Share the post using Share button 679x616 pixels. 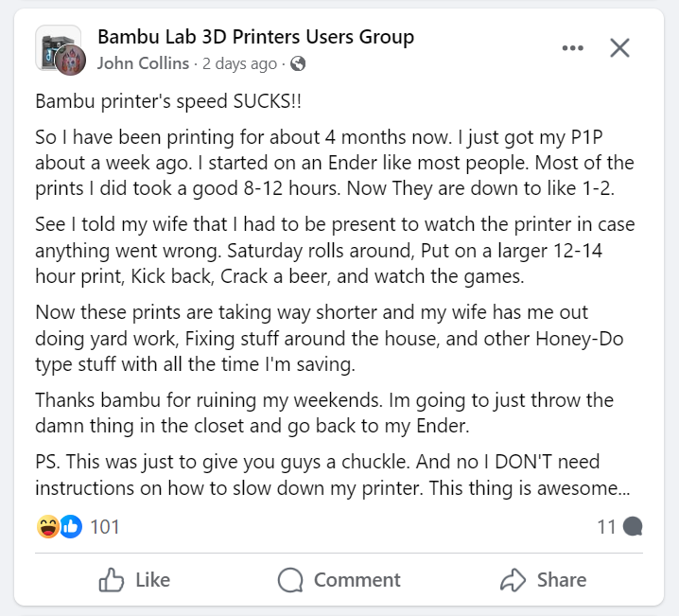pyautogui.click(x=543, y=580)
